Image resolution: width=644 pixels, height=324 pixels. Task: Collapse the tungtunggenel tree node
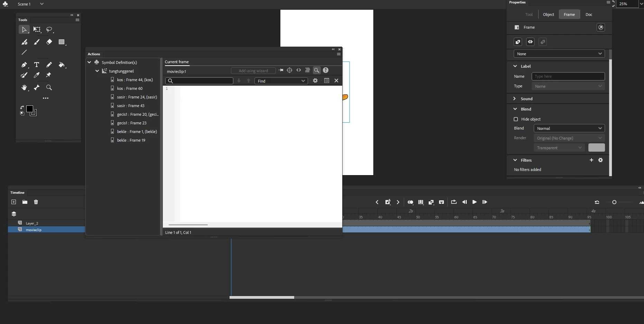coord(97,71)
